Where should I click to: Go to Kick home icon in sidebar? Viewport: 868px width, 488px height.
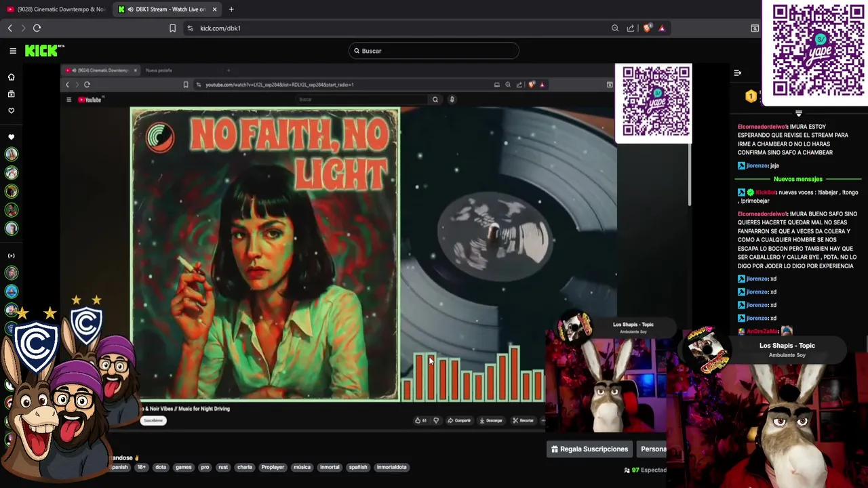11,77
